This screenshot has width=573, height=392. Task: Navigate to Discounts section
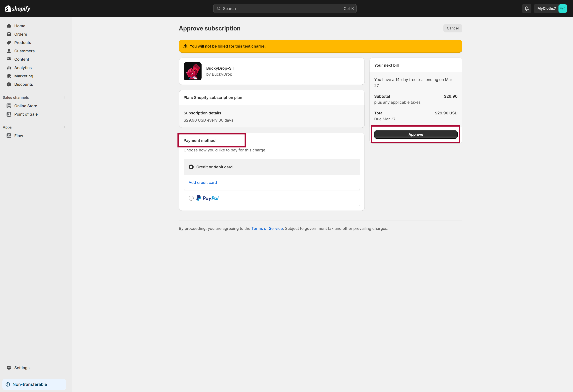24,84
